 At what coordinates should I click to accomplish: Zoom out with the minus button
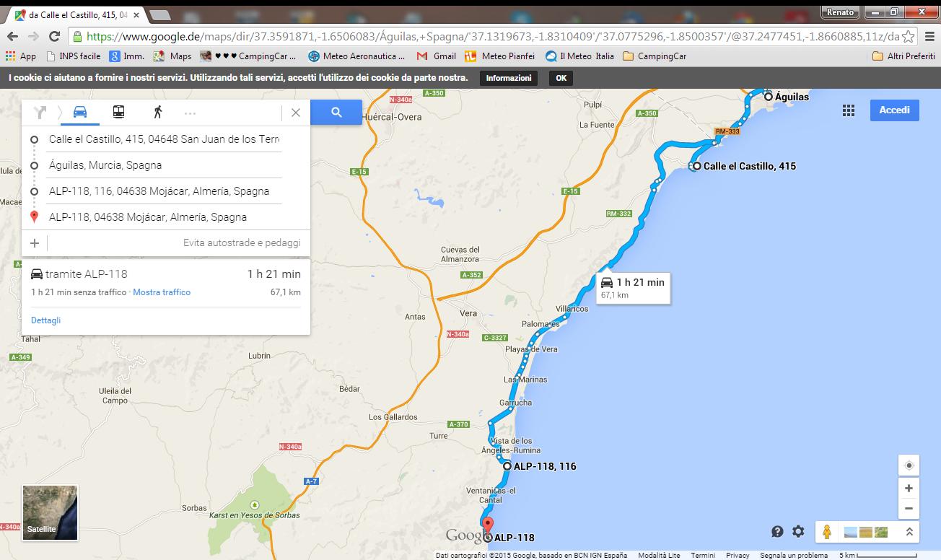tap(909, 508)
